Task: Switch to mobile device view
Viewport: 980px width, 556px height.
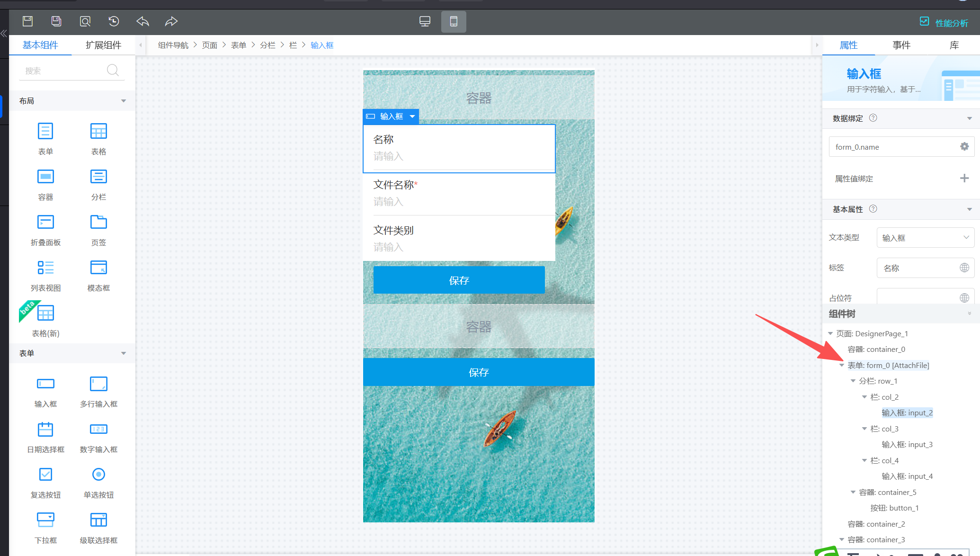Action: (454, 21)
